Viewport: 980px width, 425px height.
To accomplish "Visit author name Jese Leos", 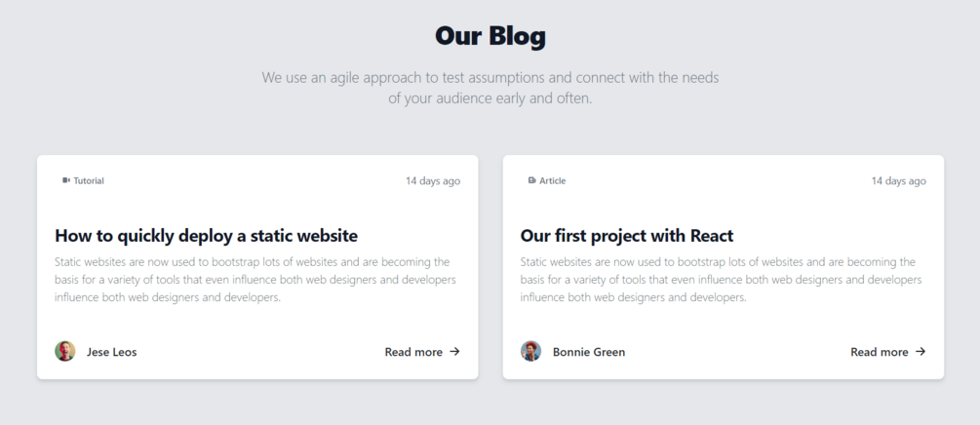I will coord(112,352).
